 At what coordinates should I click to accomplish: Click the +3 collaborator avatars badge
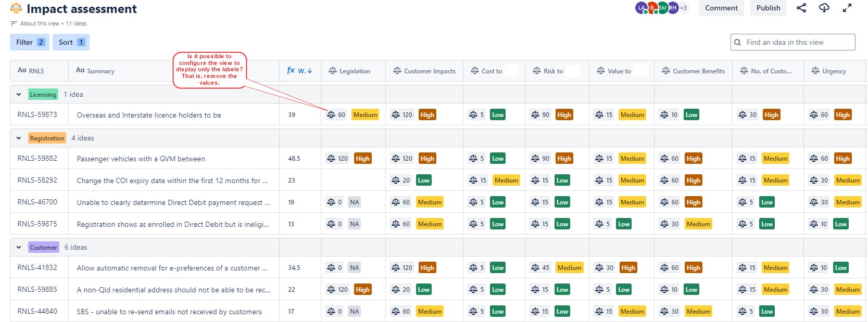click(x=683, y=8)
